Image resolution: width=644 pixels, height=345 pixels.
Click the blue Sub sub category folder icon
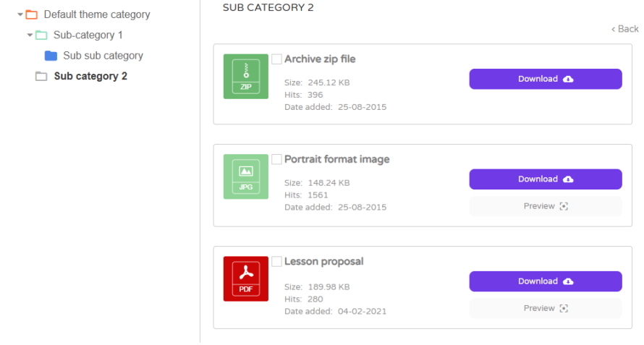point(51,56)
